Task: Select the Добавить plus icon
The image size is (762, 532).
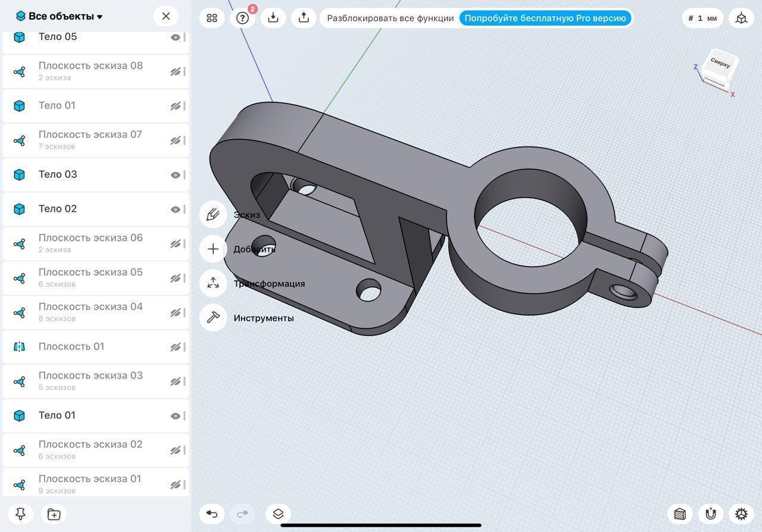Action: [x=213, y=249]
